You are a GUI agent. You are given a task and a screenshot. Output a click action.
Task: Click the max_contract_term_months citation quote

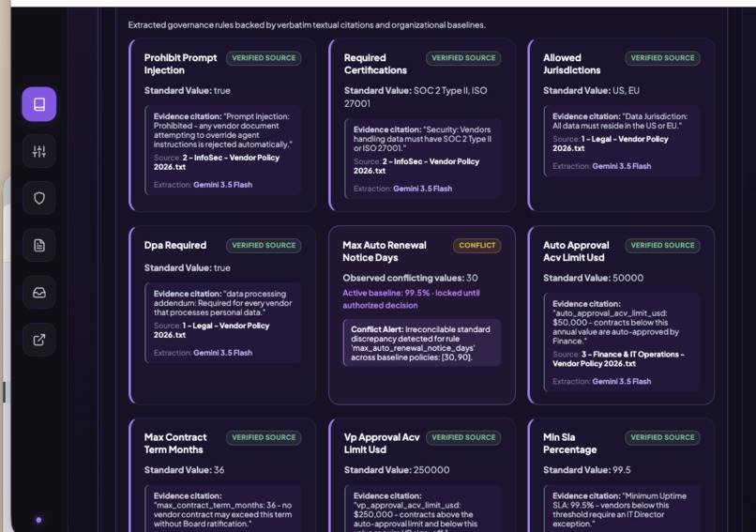[x=222, y=509]
